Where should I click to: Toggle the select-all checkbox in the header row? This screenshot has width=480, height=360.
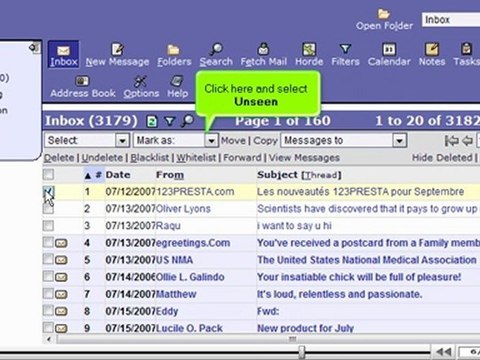(x=48, y=174)
